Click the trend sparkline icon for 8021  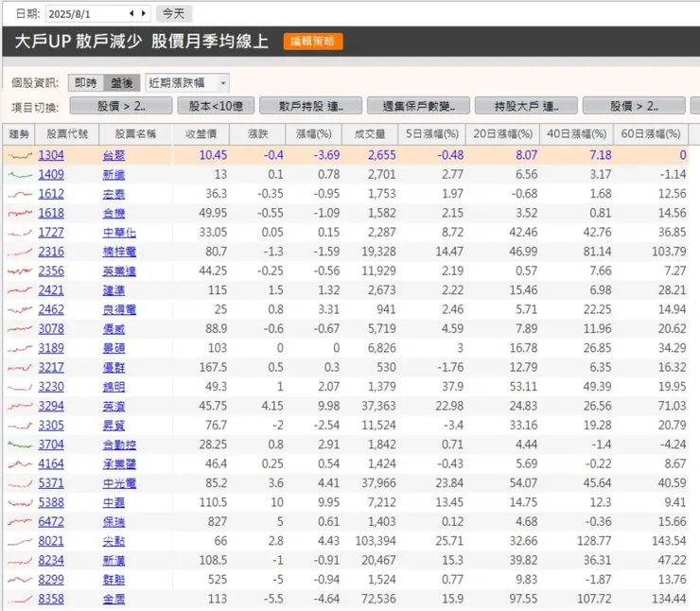pyautogui.click(x=20, y=541)
